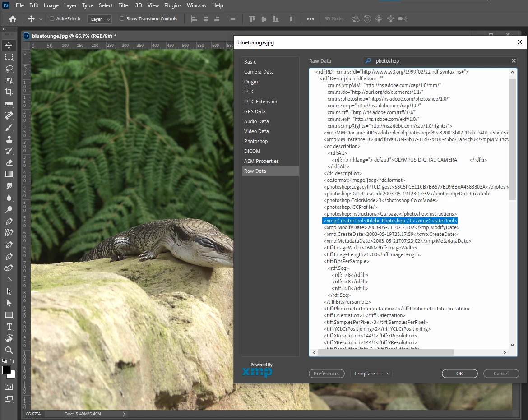Switch to Camera Data section
This screenshot has width=528, height=420.
pos(270,72)
